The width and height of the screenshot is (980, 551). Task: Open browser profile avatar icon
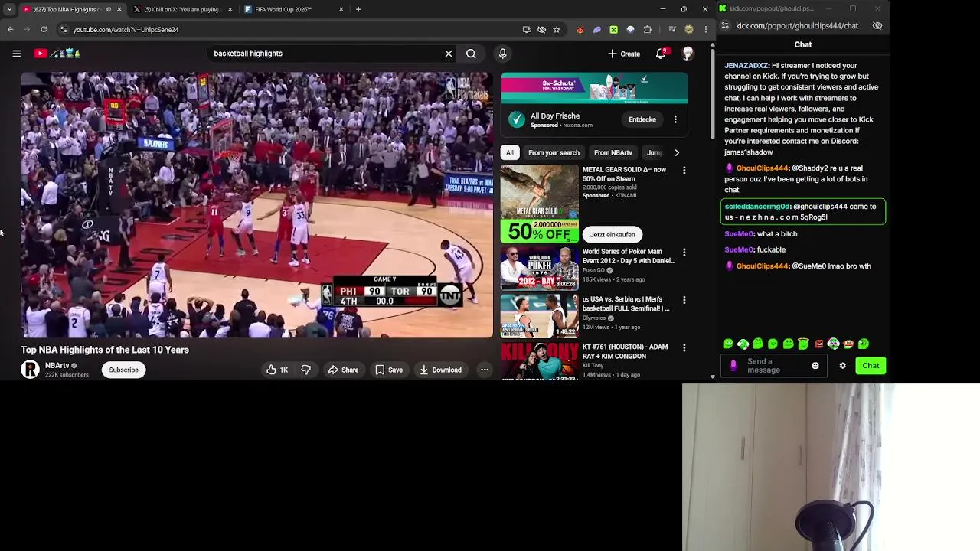(x=689, y=30)
